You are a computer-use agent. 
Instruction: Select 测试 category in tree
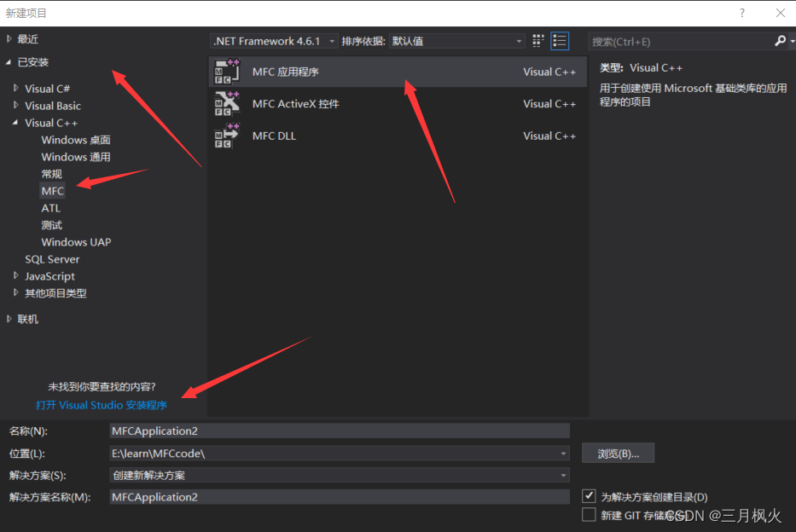pos(51,225)
